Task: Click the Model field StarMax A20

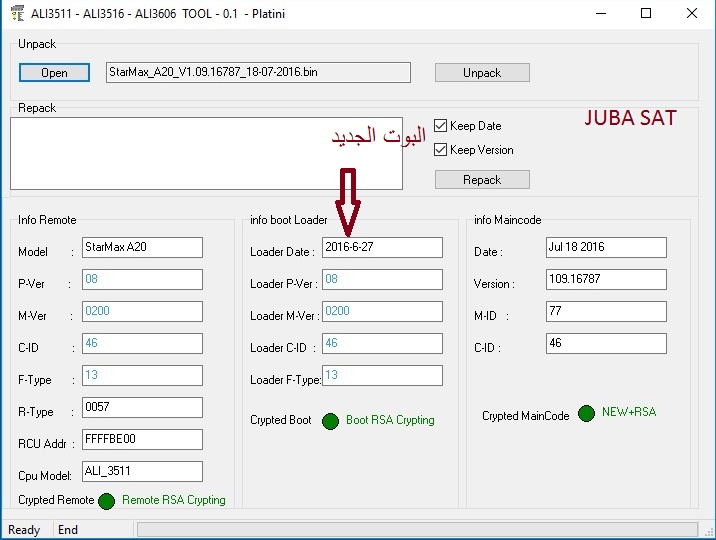Action: point(142,247)
